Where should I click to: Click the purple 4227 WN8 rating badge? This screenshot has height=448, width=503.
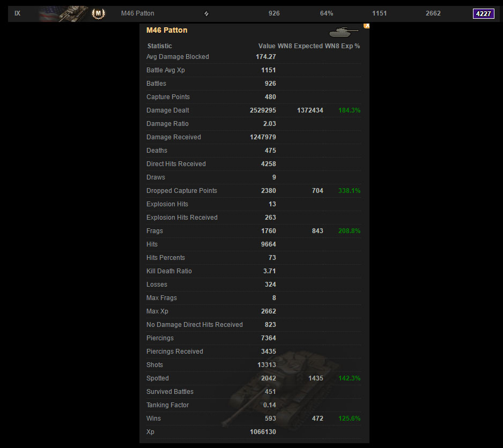click(483, 13)
